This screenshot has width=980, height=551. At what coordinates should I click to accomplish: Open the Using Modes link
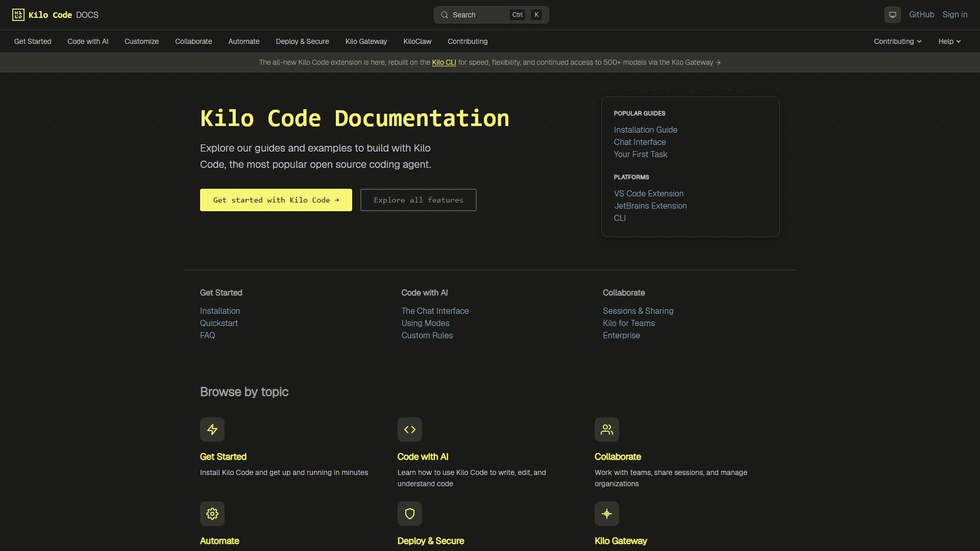pos(425,323)
